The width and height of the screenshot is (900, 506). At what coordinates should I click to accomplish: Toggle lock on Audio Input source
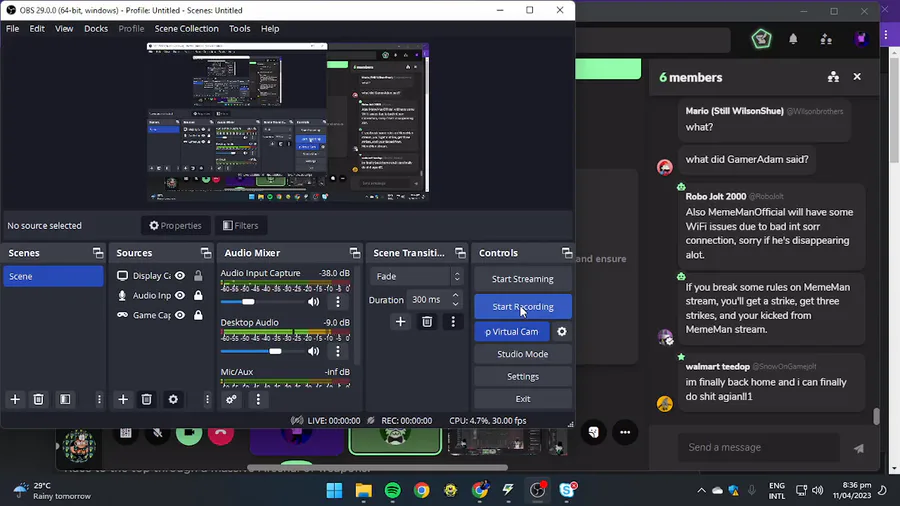click(x=198, y=295)
